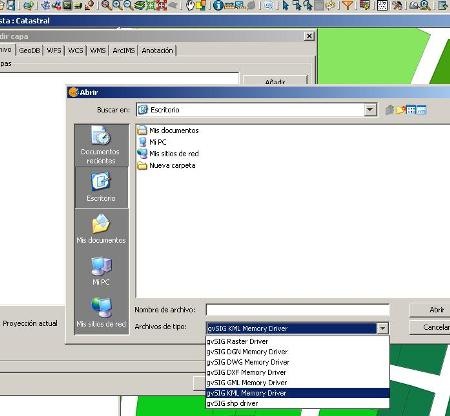Image resolution: width=450 pixels, height=416 pixels.
Task: Click the dotted grid toolbar icon
Action: click(x=382, y=5)
